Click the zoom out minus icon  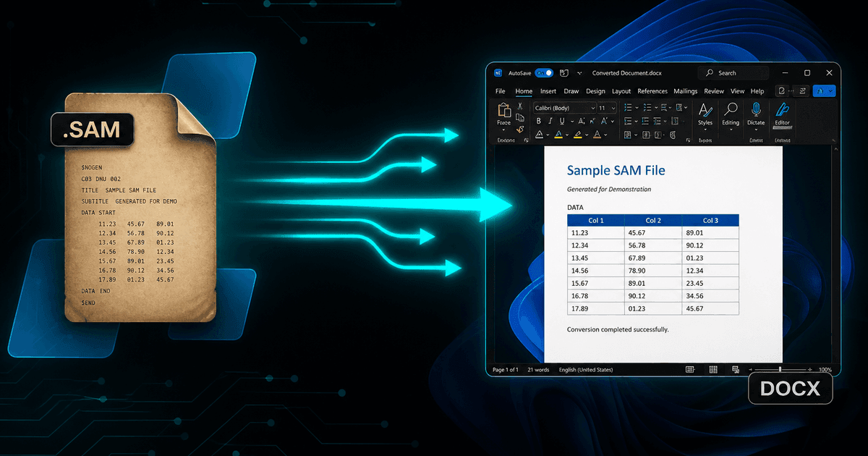point(751,369)
